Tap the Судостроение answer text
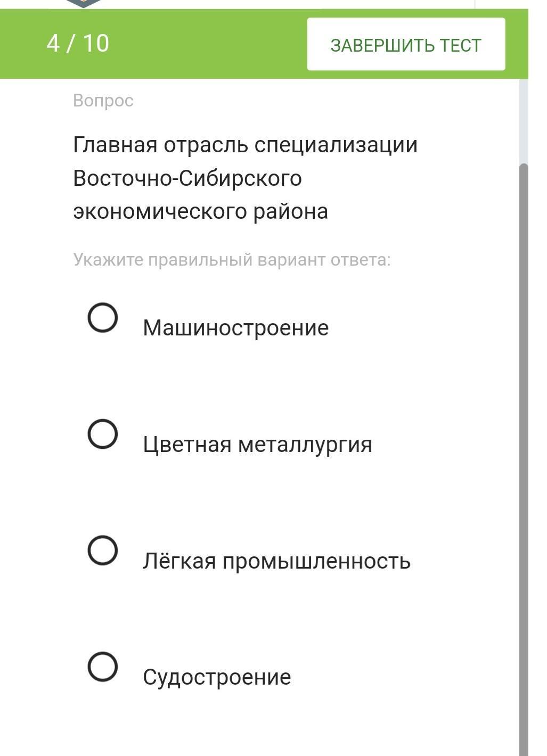 (217, 677)
